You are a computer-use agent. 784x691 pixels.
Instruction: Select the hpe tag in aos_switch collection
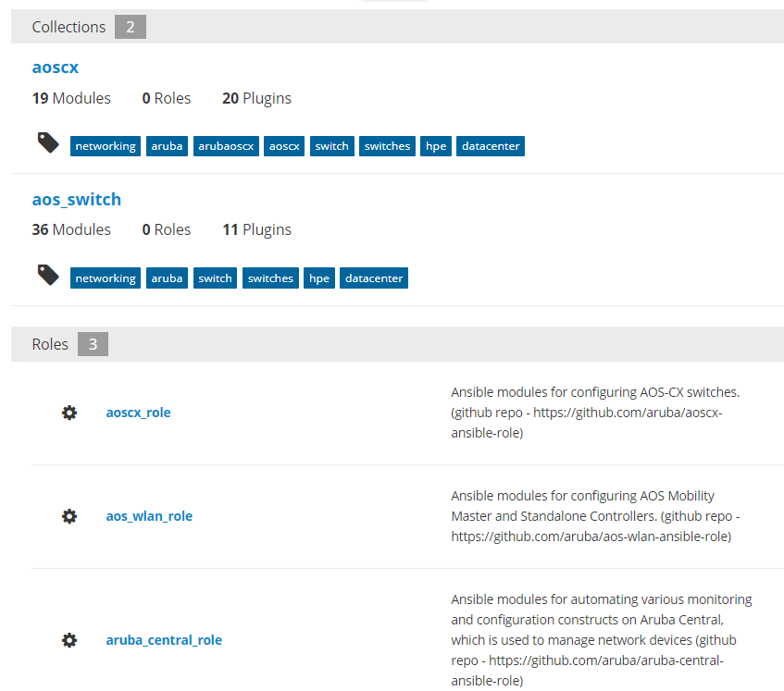pos(319,278)
